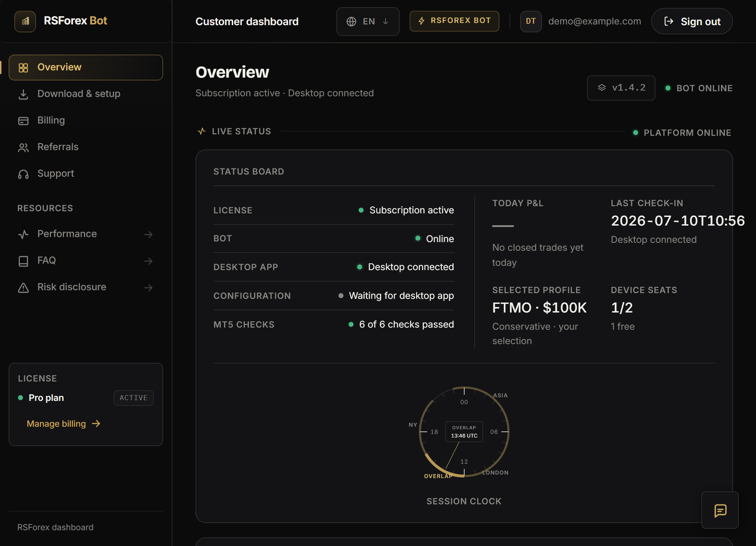
Task: Click the session clock dial
Action: [464, 432]
